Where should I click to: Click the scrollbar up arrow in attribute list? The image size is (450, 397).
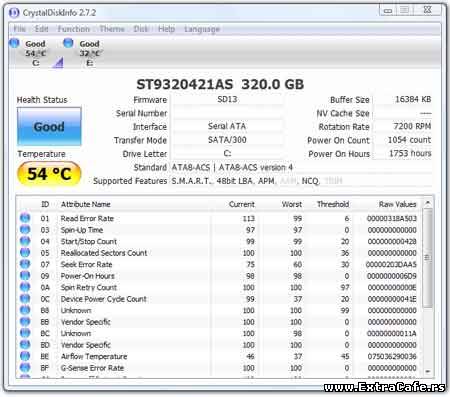coord(428,203)
